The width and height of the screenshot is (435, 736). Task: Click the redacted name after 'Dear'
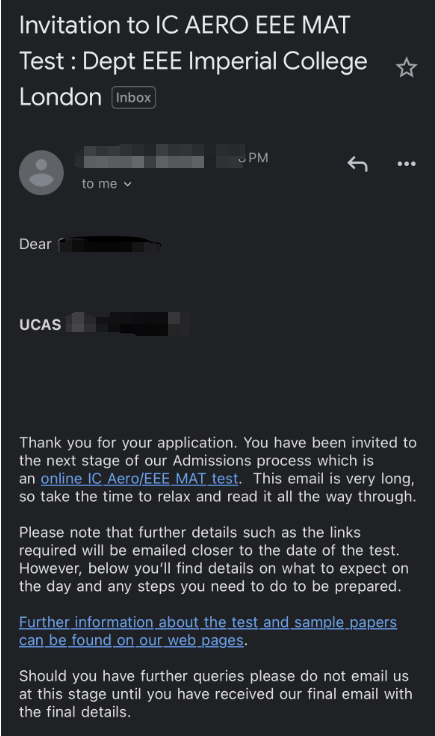[109, 245]
